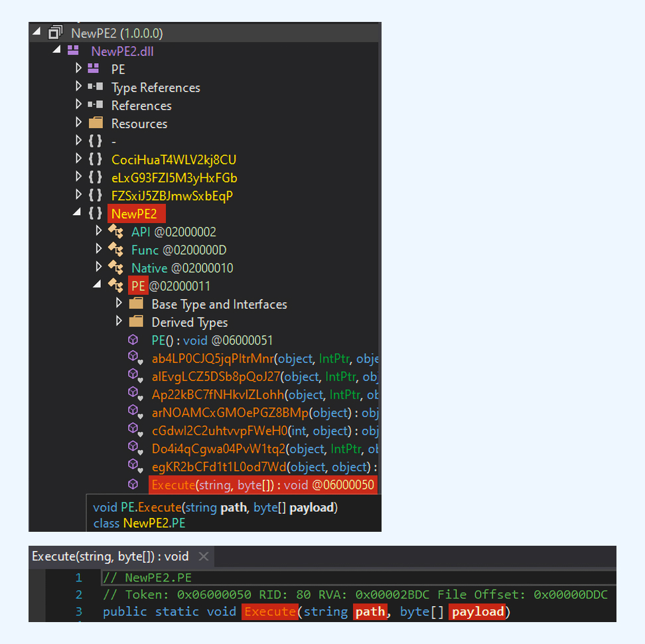Click the assembly icon beside NewPE2 (1.0.0.0)
This screenshot has width=645, height=644.
pyautogui.click(x=55, y=33)
